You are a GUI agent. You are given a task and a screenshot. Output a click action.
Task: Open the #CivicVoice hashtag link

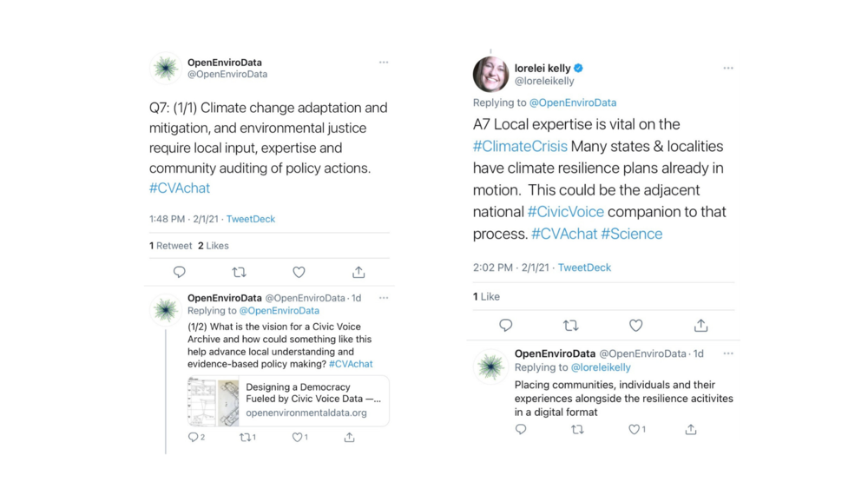[565, 212]
